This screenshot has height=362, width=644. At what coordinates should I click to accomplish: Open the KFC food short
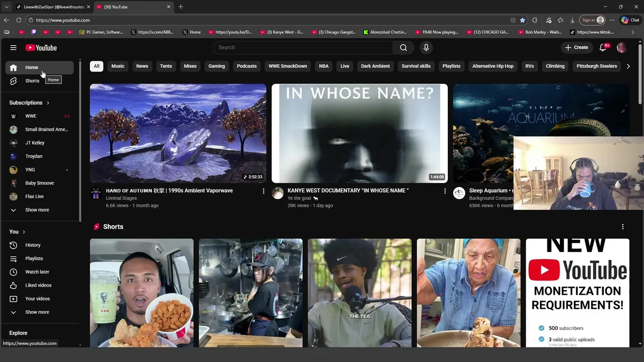pyautogui.click(x=141, y=293)
